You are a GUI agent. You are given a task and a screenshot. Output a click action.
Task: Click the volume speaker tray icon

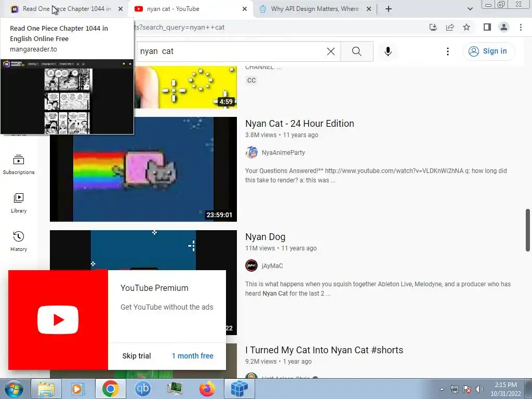click(480, 389)
